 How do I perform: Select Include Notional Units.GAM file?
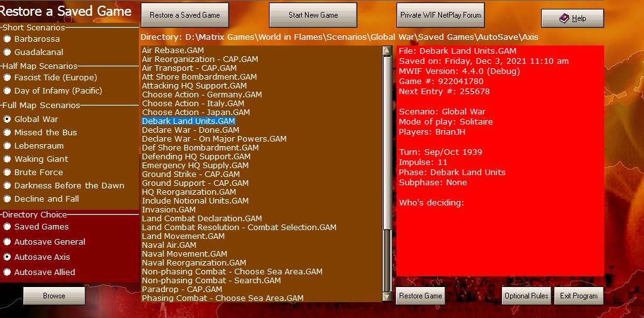195,201
